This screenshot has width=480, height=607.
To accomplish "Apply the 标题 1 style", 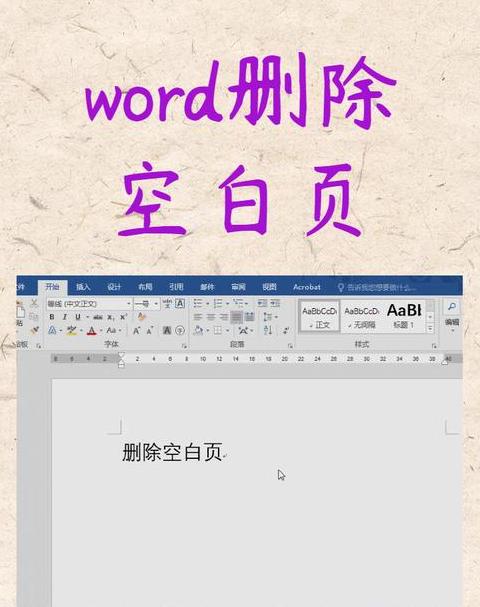I will [x=404, y=316].
